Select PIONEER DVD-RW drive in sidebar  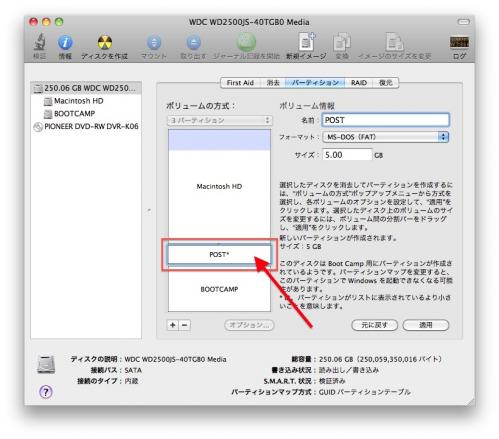point(86,126)
